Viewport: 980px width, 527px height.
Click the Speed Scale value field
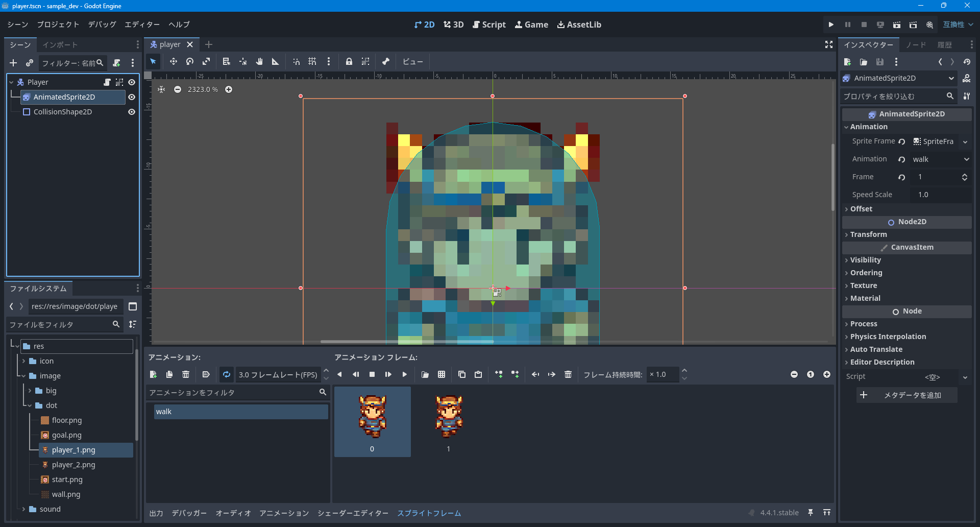tap(941, 195)
